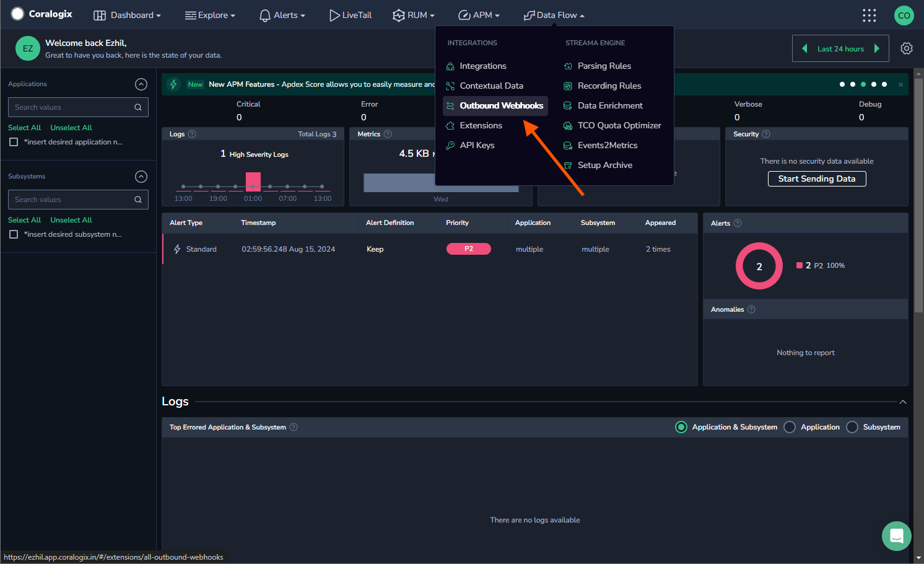Select the Application radio option
924x564 pixels.
(x=790, y=427)
